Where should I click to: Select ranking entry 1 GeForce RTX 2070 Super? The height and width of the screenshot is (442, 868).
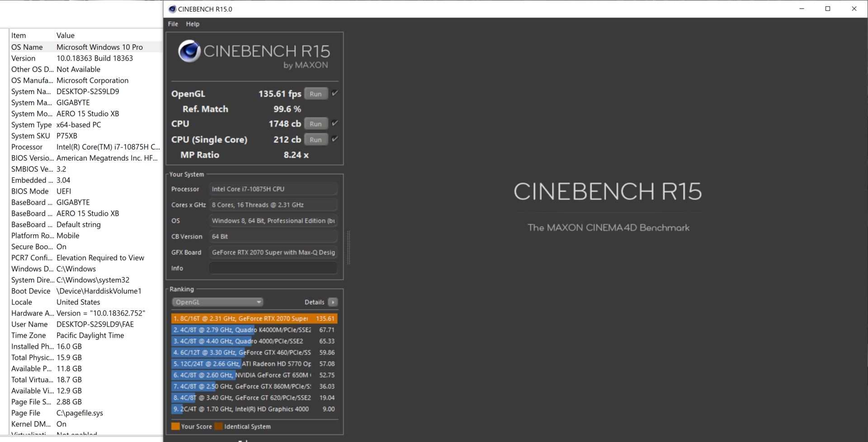pyautogui.click(x=254, y=318)
